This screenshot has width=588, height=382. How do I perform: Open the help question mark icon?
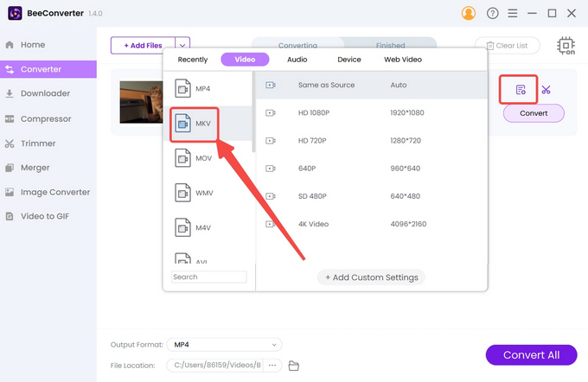point(492,14)
